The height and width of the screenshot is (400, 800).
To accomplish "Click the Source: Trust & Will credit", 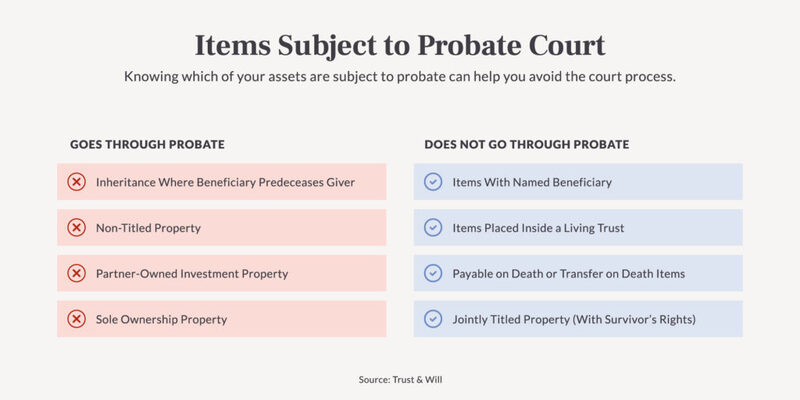I will click(400, 380).
